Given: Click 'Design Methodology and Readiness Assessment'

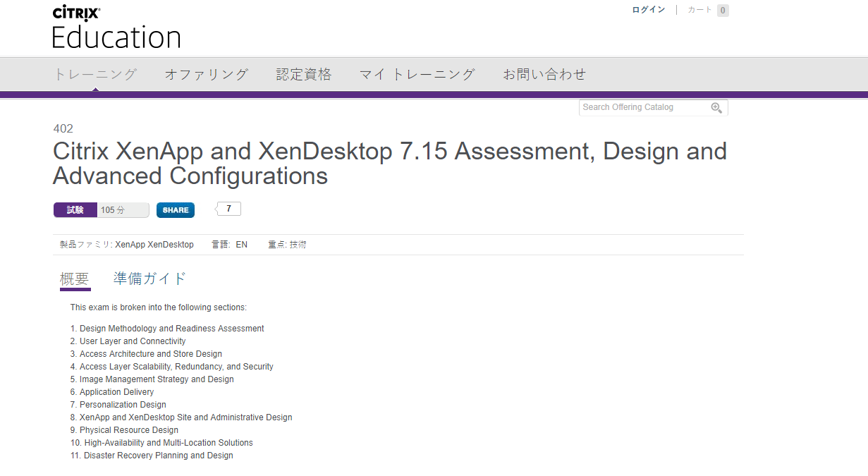Looking at the screenshot, I should (172, 329).
